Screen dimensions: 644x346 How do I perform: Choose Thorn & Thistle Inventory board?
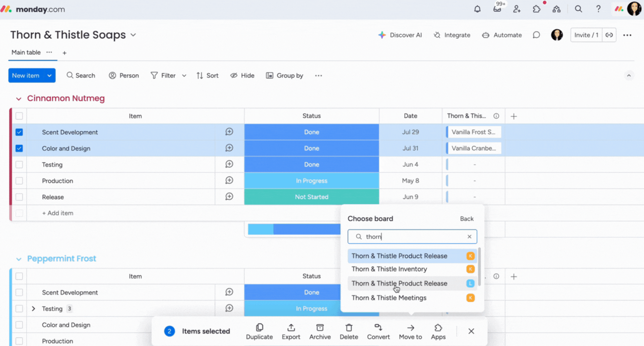(412, 269)
